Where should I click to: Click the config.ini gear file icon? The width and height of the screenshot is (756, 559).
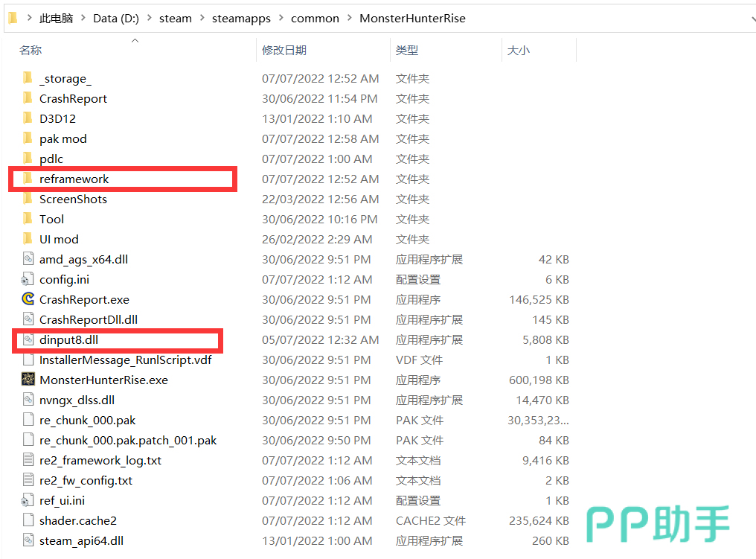[28, 279]
